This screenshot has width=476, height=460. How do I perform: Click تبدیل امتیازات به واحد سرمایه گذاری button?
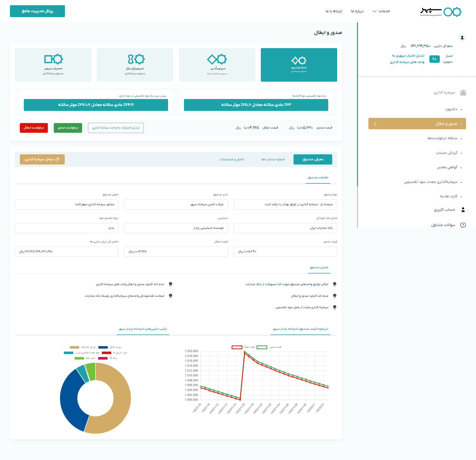point(116,128)
